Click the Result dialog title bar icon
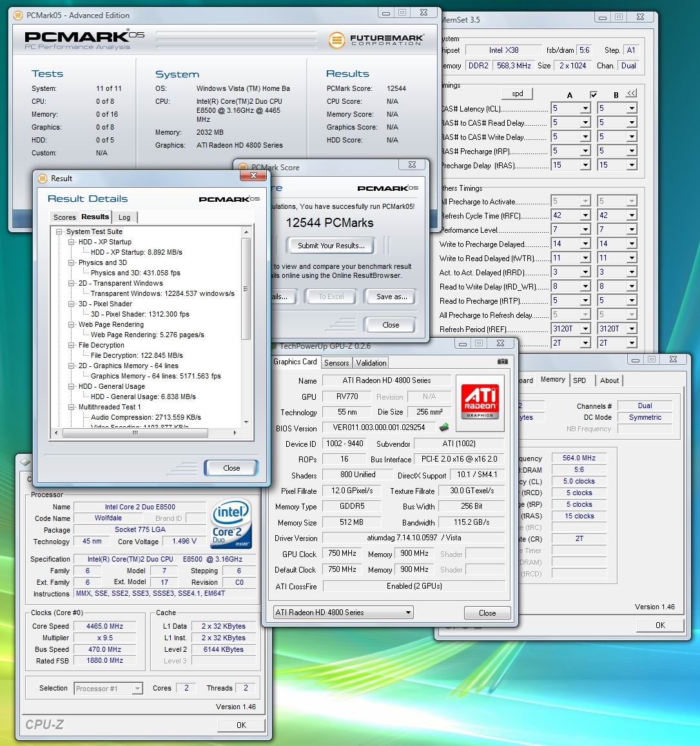Image resolution: width=700 pixels, height=746 pixels. tap(43, 179)
